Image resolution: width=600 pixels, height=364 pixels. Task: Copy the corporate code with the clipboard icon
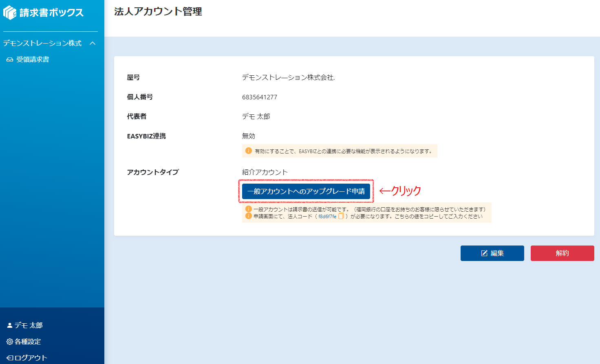tap(341, 216)
